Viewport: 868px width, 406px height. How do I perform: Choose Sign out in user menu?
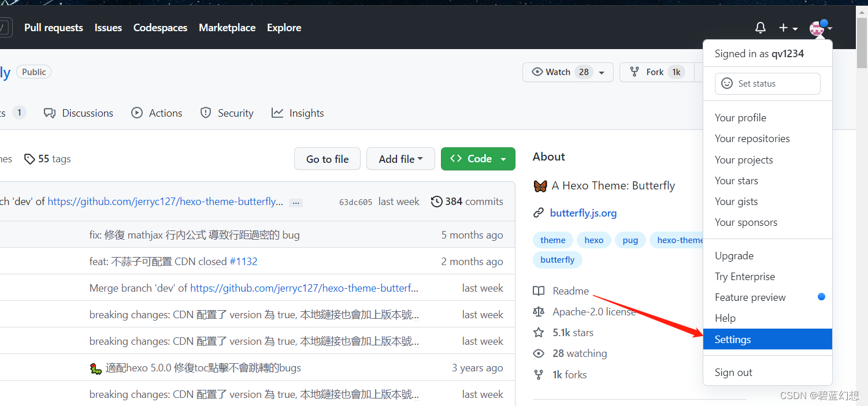click(767, 373)
